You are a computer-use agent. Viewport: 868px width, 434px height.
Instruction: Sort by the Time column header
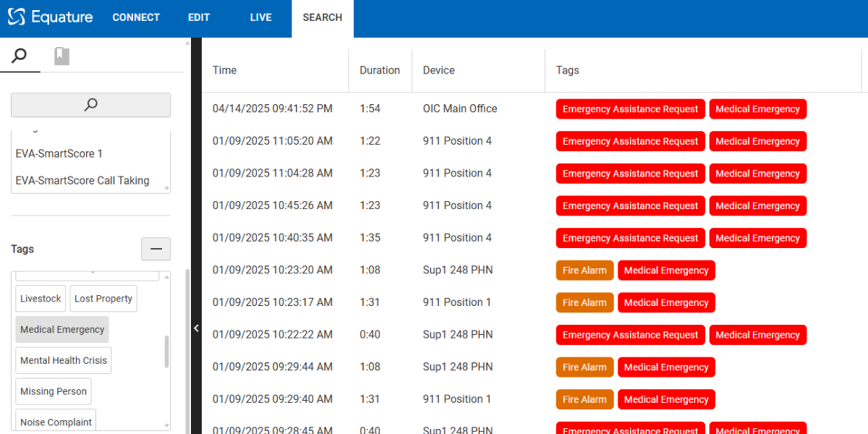pyautogui.click(x=225, y=70)
